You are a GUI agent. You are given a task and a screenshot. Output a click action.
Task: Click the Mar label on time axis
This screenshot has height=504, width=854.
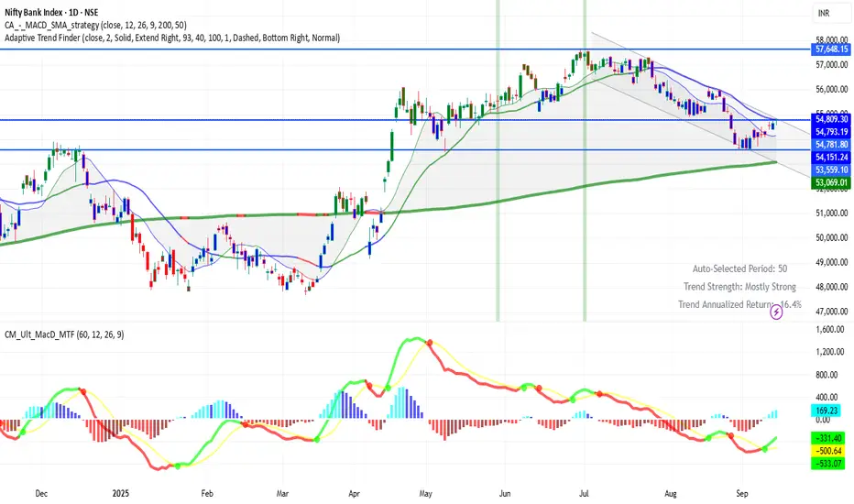282,494
